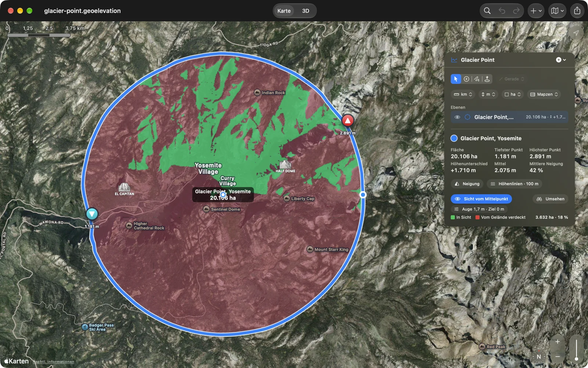The image size is (588, 368).
Task: Click the Curry Village map label
Action: click(x=228, y=181)
